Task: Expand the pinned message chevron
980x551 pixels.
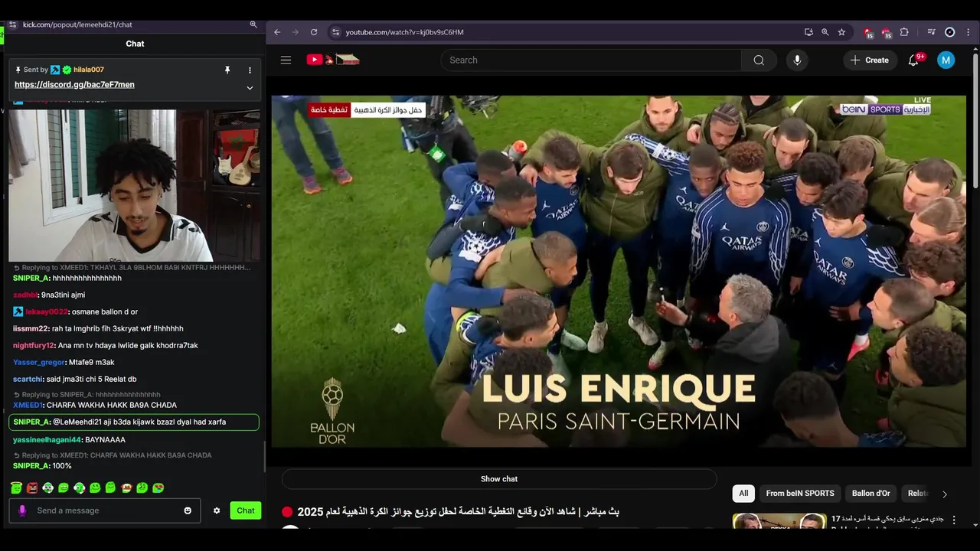Action: [250, 88]
